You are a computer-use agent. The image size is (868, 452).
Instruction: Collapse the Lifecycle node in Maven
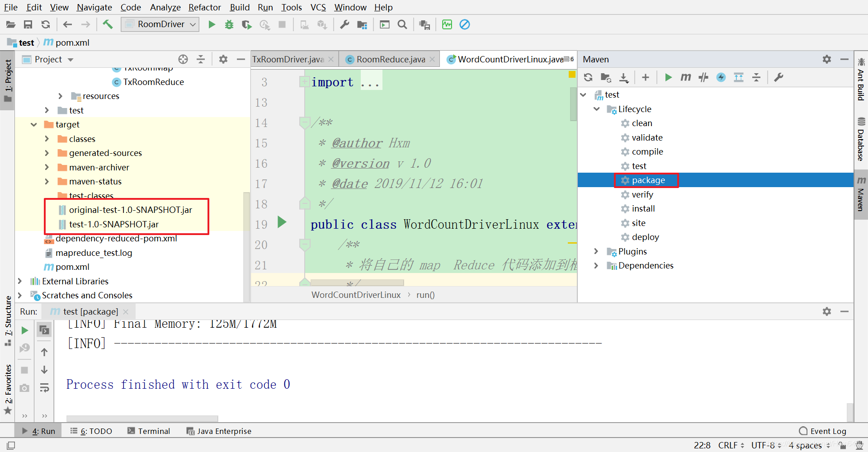point(597,109)
